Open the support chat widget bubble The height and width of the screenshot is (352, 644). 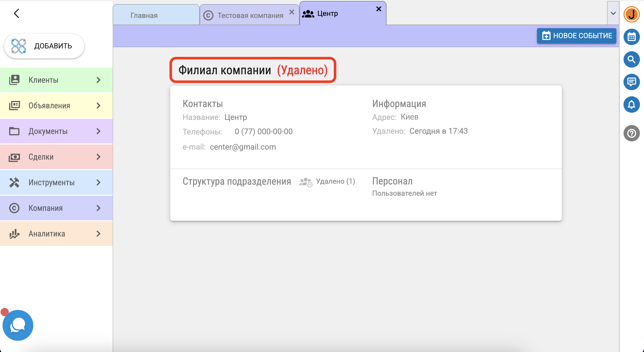18,325
